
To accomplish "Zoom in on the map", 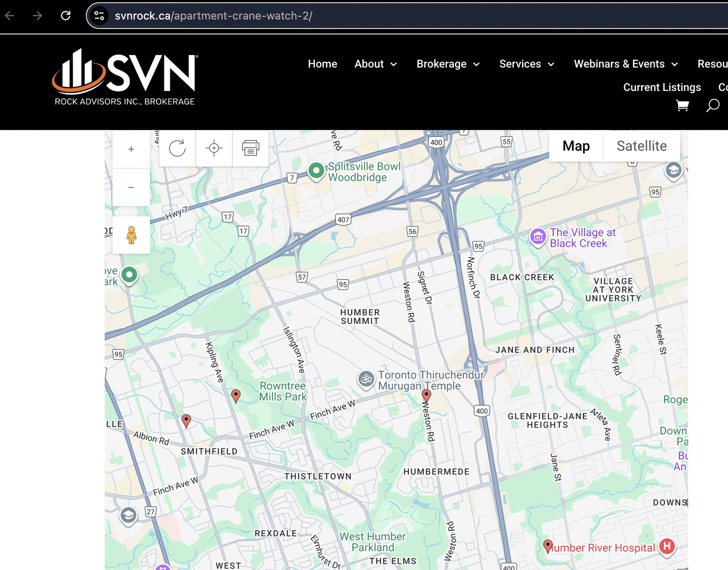I will (x=131, y=149).
